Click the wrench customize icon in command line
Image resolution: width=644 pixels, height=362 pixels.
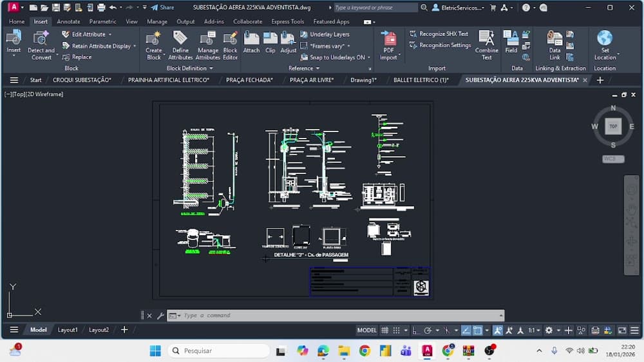(x=160, y=316)
